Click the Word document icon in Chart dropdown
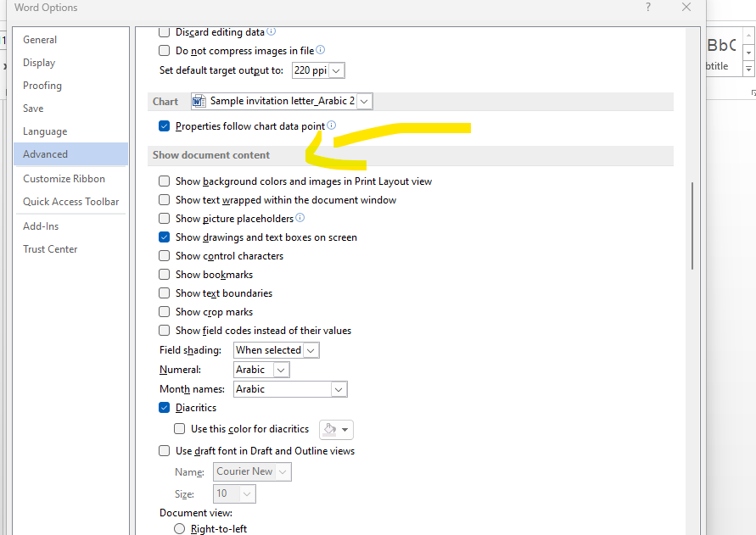Screen dimensions: 756x535 tap(199, 101)
